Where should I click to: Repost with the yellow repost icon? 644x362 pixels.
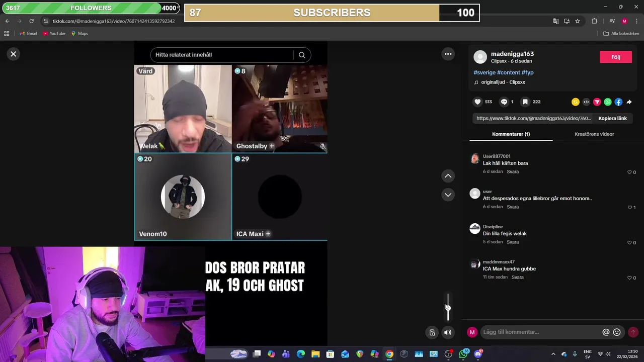576,102
